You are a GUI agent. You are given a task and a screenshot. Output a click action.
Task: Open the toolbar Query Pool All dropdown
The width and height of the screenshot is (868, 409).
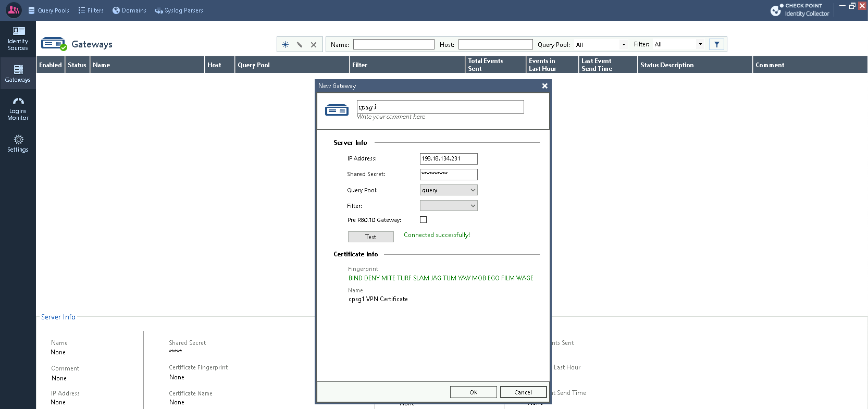tap(601, 45)
